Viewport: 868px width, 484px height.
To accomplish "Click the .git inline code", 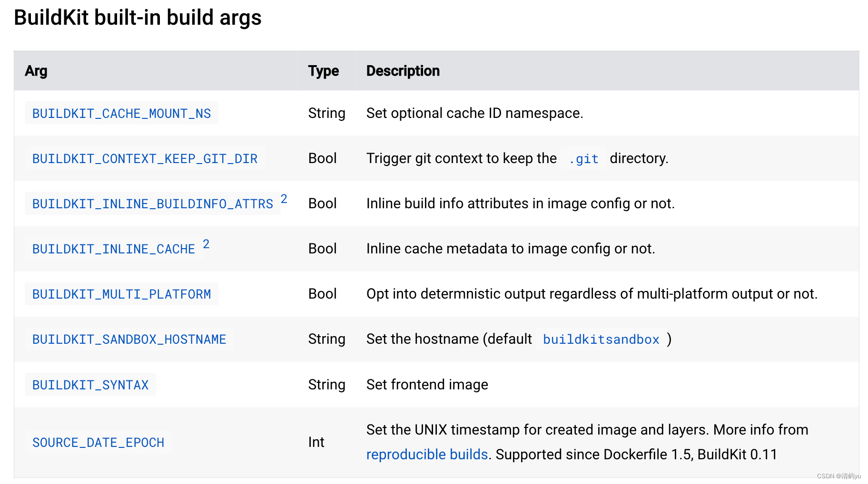I will (x=583, y=159).
